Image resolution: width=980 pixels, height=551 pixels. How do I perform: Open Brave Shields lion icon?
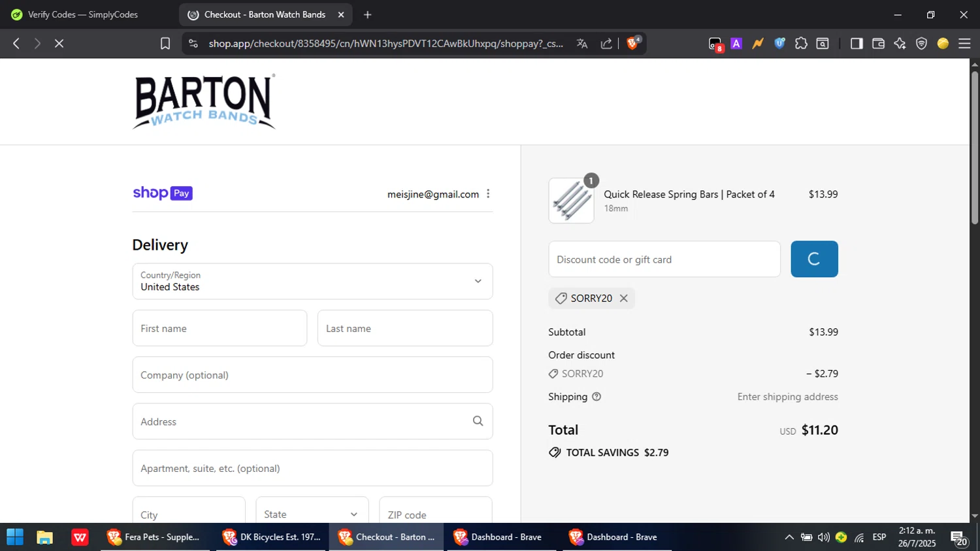(x=632, y=43)
